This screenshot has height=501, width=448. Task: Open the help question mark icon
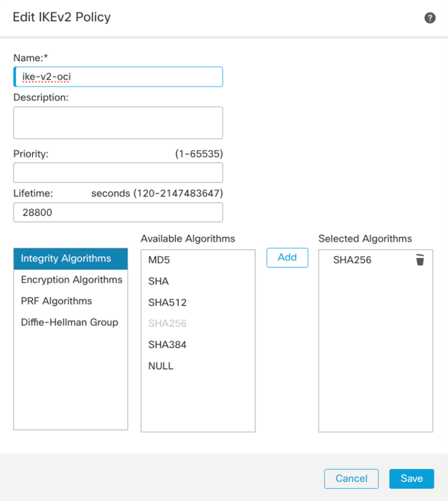pyautogui.click(x=430, y=18)
